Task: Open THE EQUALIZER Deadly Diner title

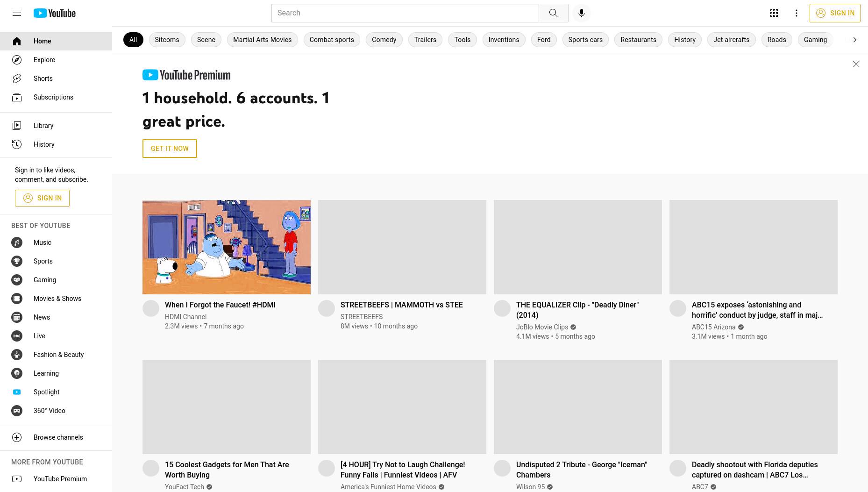Action: pos(577,310)
